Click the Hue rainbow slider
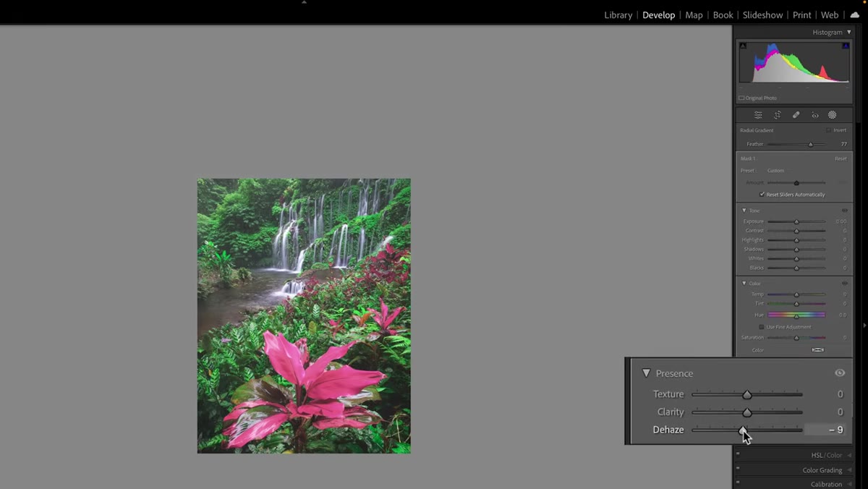The width and height of the screenshot is (868, 489). point(796,315)
